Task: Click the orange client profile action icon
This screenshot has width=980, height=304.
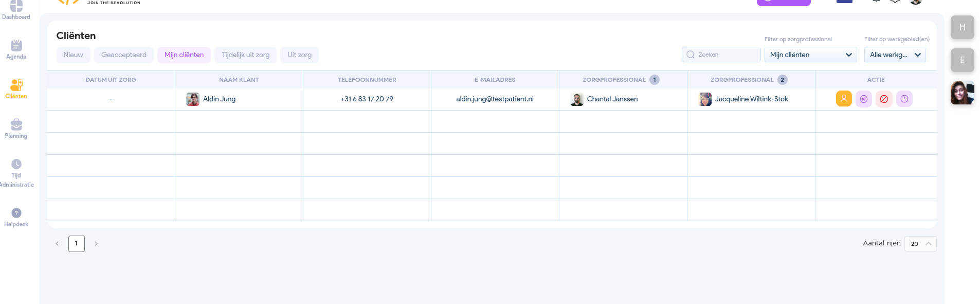Action: point(844,99)
